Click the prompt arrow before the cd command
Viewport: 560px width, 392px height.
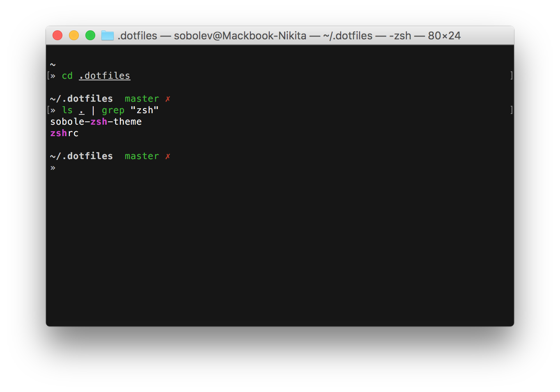[54, 75]
